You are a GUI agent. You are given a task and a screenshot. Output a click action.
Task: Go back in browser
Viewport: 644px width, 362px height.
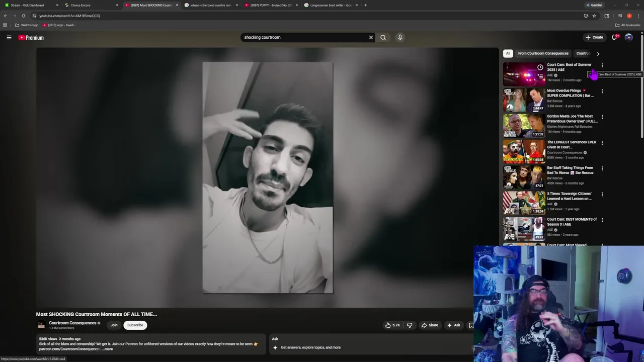tap(6, 16)
